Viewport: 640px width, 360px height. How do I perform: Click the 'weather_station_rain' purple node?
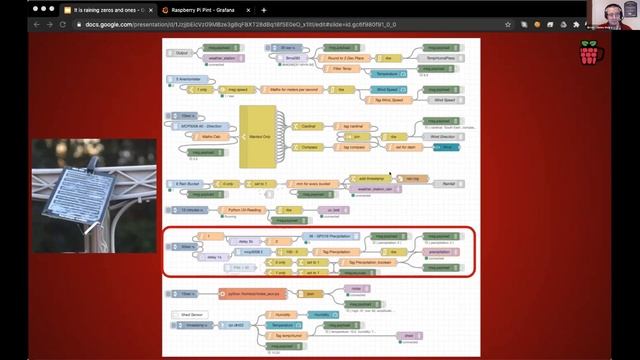pyautogui.click(x=376, y=189)
